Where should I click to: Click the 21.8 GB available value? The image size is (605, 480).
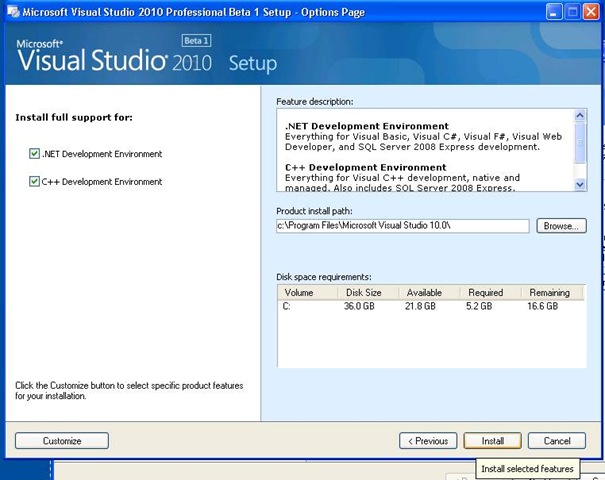point(420,306)
